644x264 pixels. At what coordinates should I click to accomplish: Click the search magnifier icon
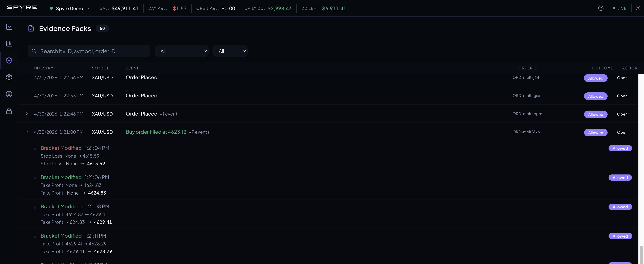coord(34,51)
